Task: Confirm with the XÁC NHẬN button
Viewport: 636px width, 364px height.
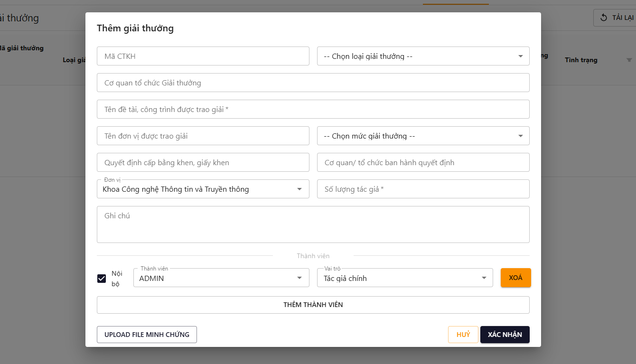Action: 505,335
